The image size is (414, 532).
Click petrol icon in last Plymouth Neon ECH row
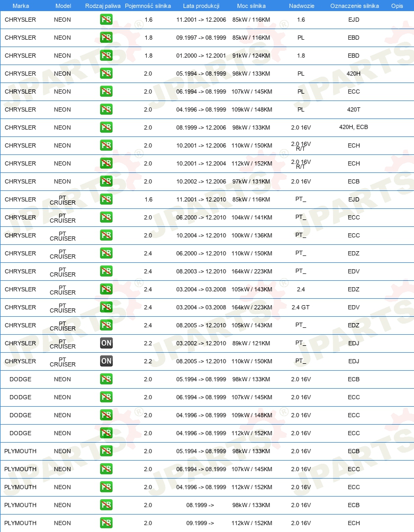click(x=106, y=523)
